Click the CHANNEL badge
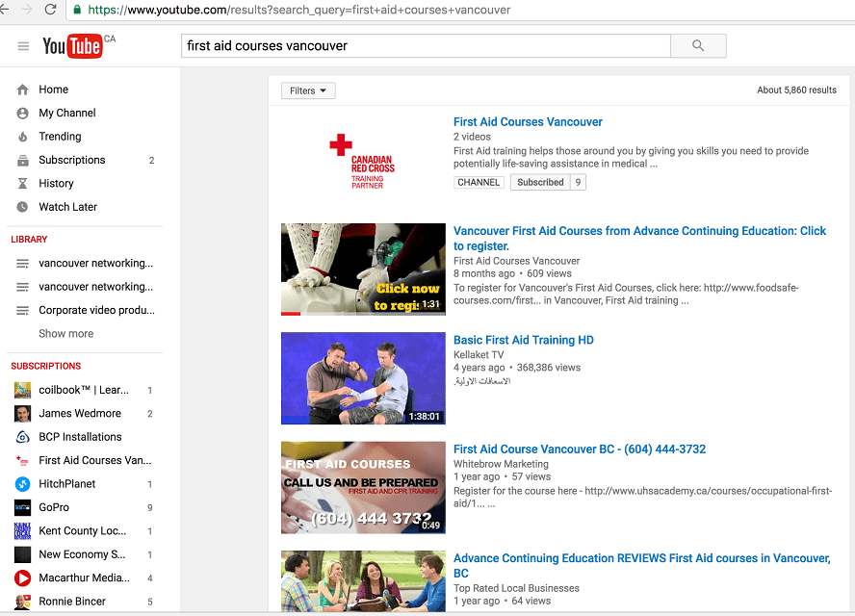This screenshot has width=855, height=616. tap(479, 182)
